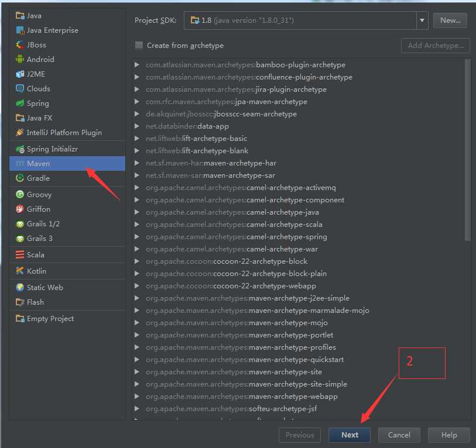Click the Grails 1/2 icon
Image resolution: width=476 pixels, height=448 pixels.
click(20, 224)
